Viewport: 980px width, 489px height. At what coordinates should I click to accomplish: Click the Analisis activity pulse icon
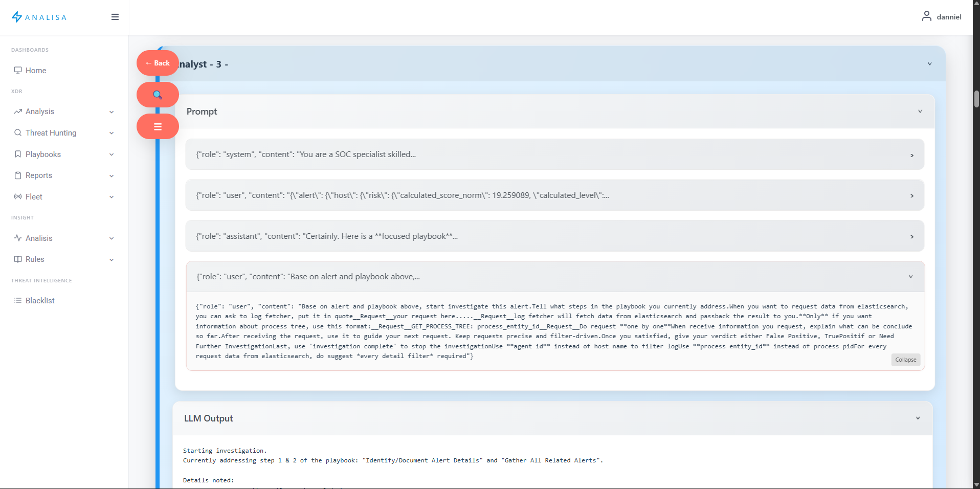[x=18, y=238]
